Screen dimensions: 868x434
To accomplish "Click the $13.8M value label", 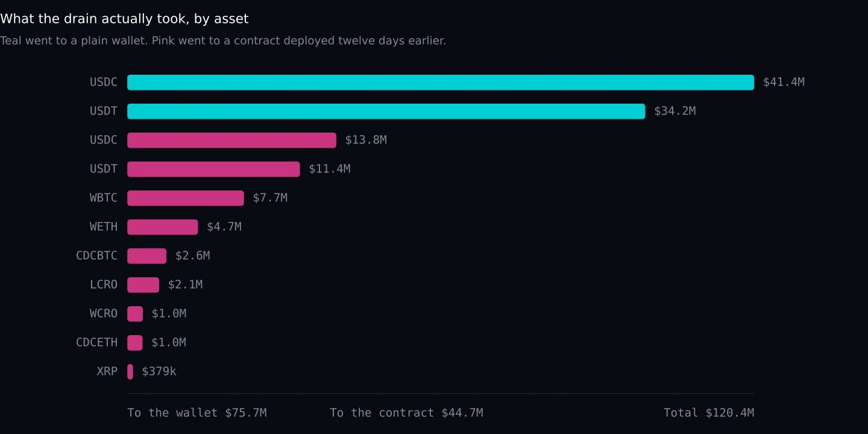I will point(366,140).
